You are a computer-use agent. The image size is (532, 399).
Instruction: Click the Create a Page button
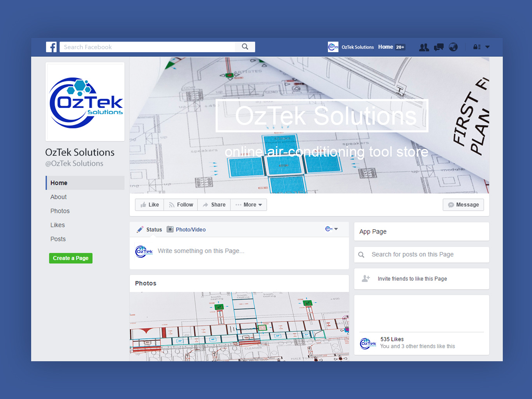70,258
